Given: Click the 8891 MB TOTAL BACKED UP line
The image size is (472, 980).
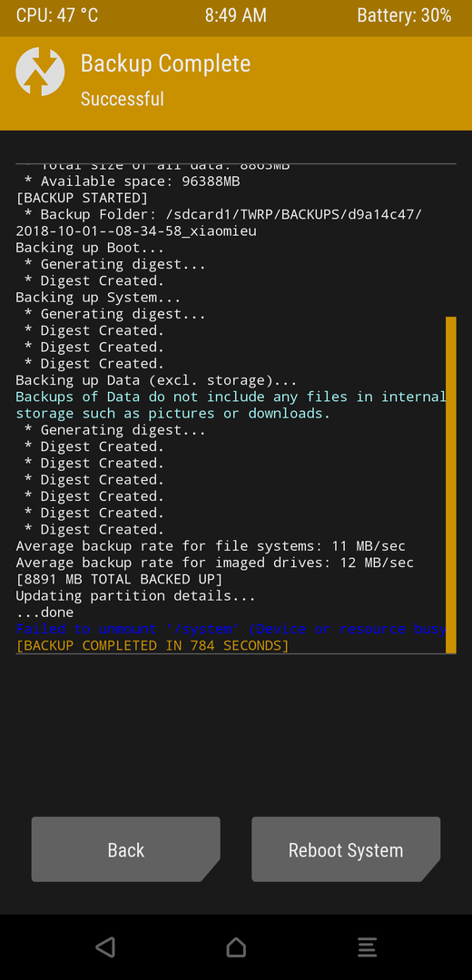Looking at the screenshot, I should coord(119,579).
